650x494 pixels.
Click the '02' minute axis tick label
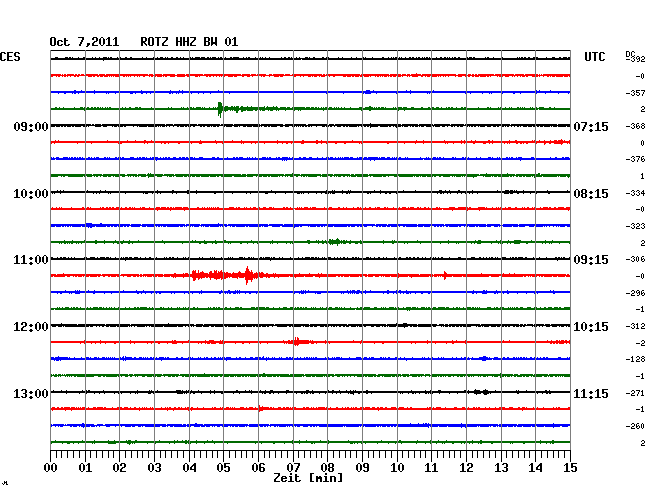(x=119, y=467)
